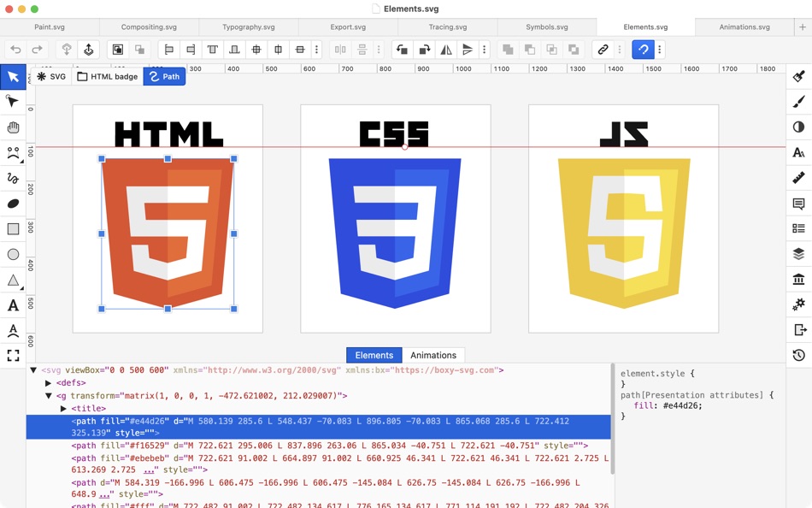
Task: Open the Fill paint panel
Action: 798,76
